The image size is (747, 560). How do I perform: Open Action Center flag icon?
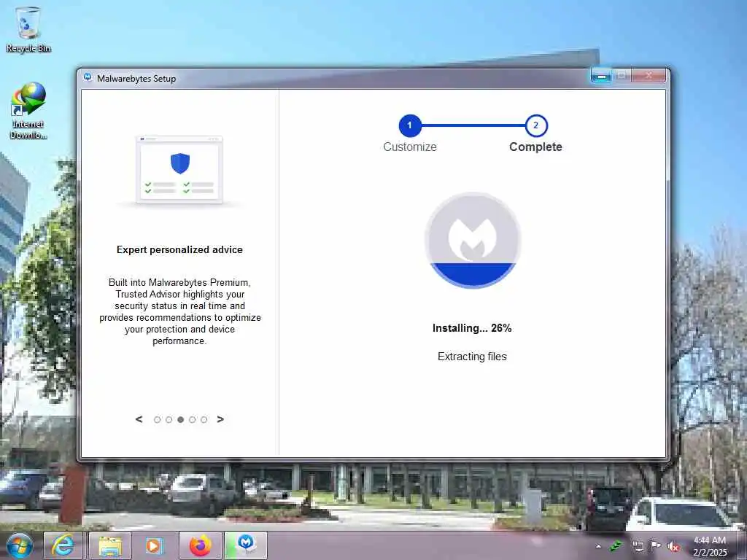tap(655, 545)
